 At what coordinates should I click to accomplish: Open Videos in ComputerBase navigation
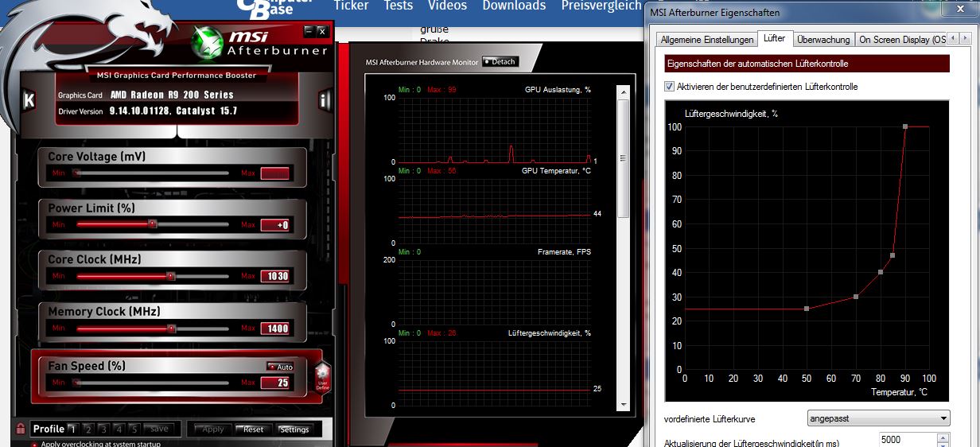(x=447, y=6)
